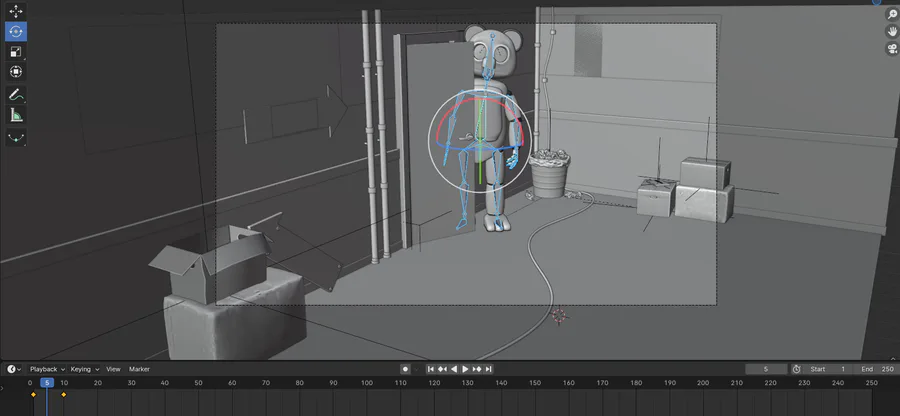Click the current frame field showing 5
The width and height of the screenshot is (900, 416).
(x=766, y=369)
